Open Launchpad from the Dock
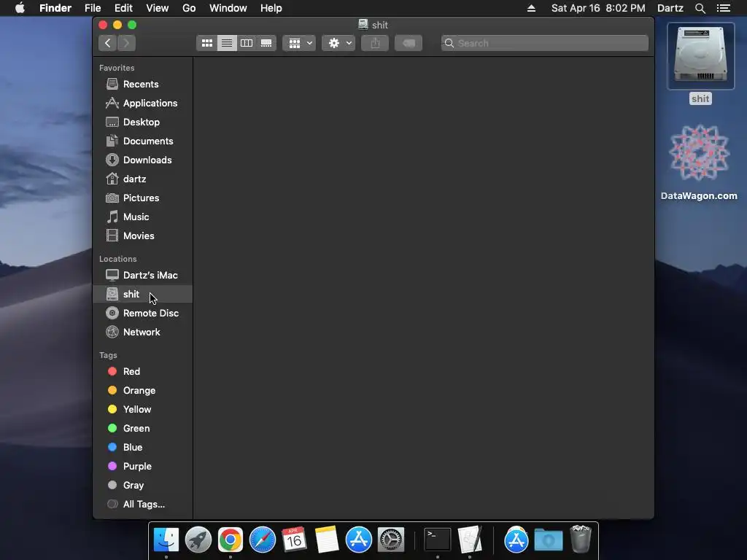 point(198,540)
